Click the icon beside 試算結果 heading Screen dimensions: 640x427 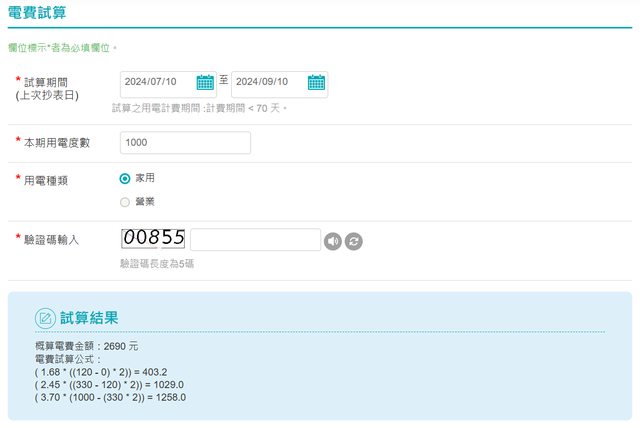(45, 318)
